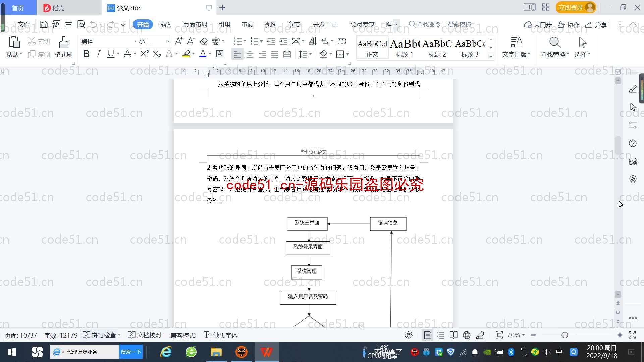Click the Format Painter brush
This screenshot has width=644, height=362.
pyautogui.click(x=63, y=43)
